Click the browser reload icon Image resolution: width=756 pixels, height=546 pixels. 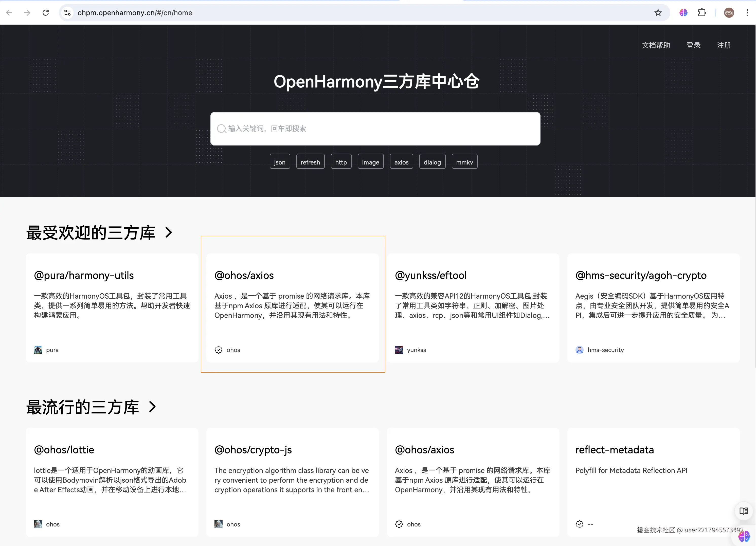click(46, 13)
